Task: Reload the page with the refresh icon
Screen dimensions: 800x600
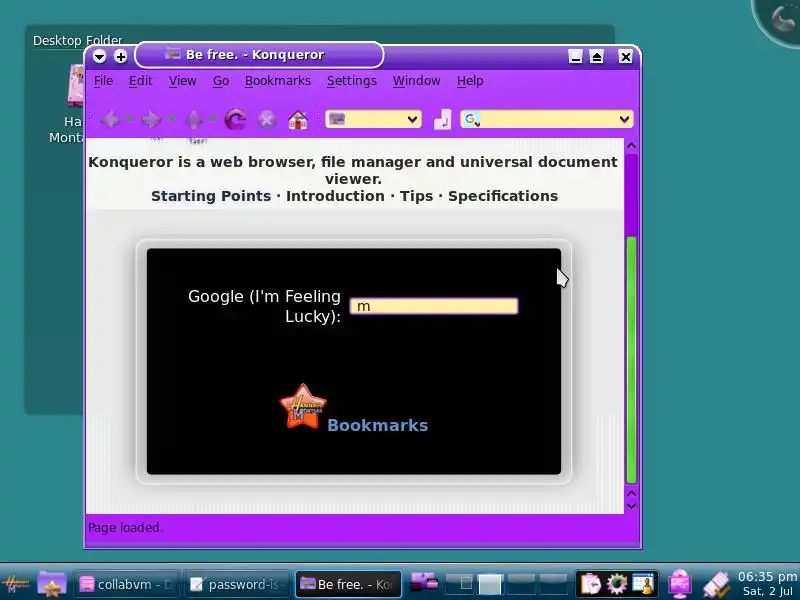Action: pyautogui.click(x=236, y=120)
